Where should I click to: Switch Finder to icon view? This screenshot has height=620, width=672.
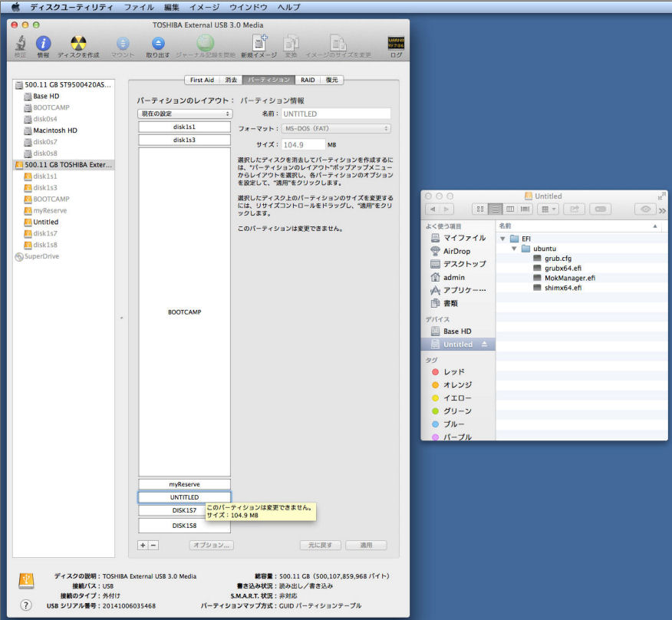point(480,209)
